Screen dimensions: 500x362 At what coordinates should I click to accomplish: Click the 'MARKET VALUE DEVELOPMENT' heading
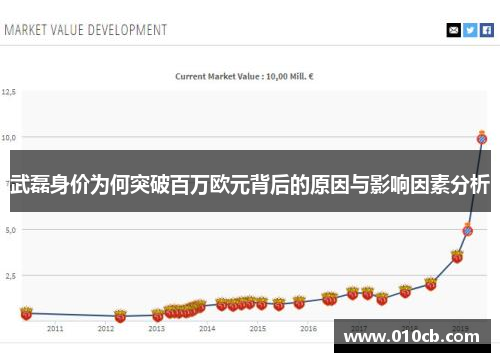pyautogui.click(x=86, y=30)
